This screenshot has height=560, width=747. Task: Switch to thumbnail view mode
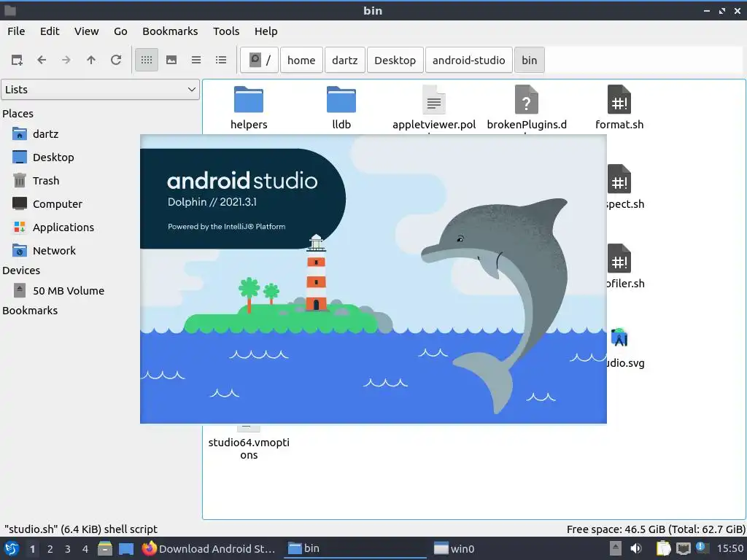[171, 60]
